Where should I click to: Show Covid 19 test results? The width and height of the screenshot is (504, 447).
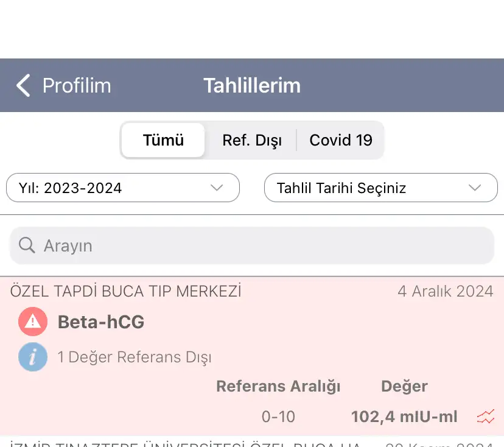[341, 141]
